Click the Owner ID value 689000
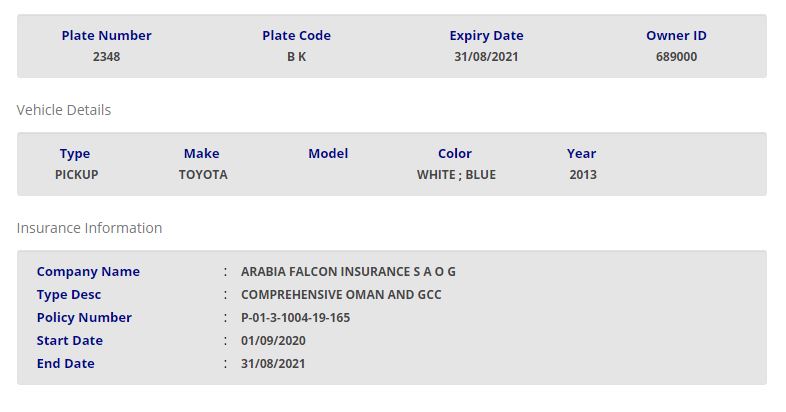 coord(676,57)
